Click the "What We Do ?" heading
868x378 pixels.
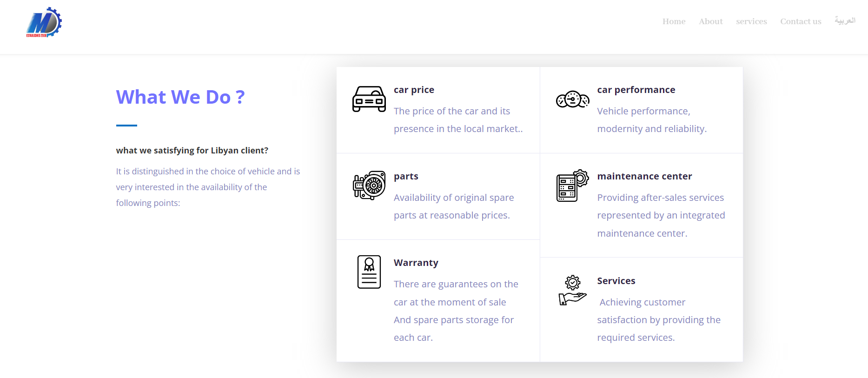(x=180, y=97)
